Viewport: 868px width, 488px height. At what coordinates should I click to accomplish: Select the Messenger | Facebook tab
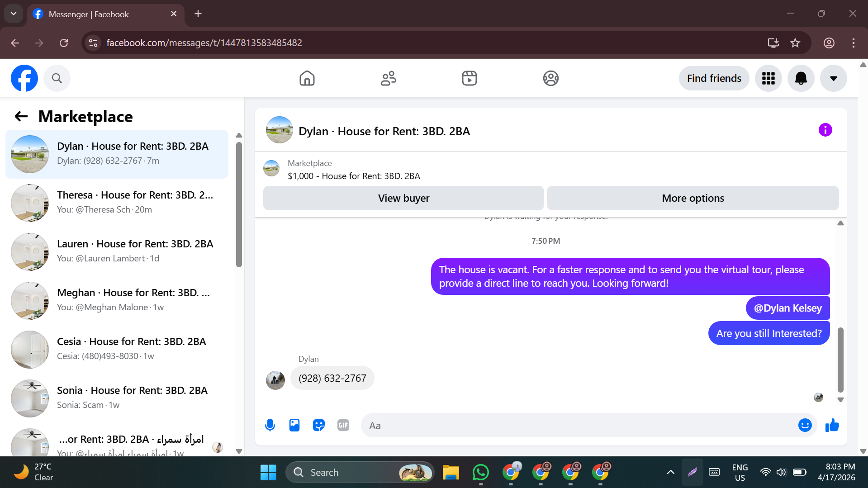coord(106,14)
